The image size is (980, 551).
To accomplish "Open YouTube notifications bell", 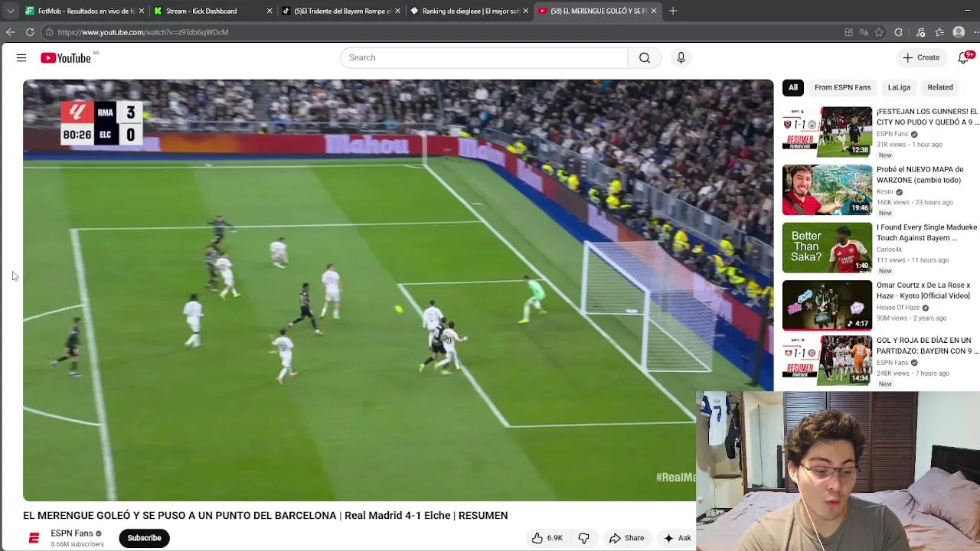I will click(965, 57).
